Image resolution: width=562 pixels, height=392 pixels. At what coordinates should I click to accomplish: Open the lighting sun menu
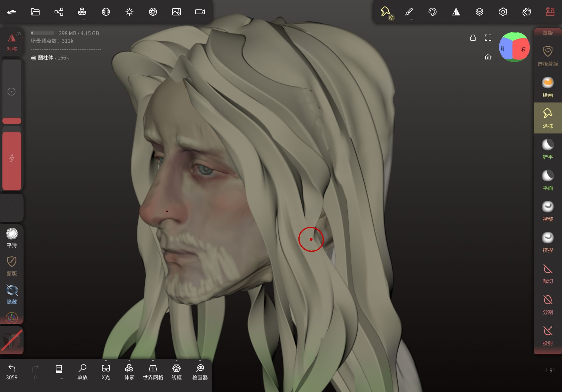coord(129,12)
